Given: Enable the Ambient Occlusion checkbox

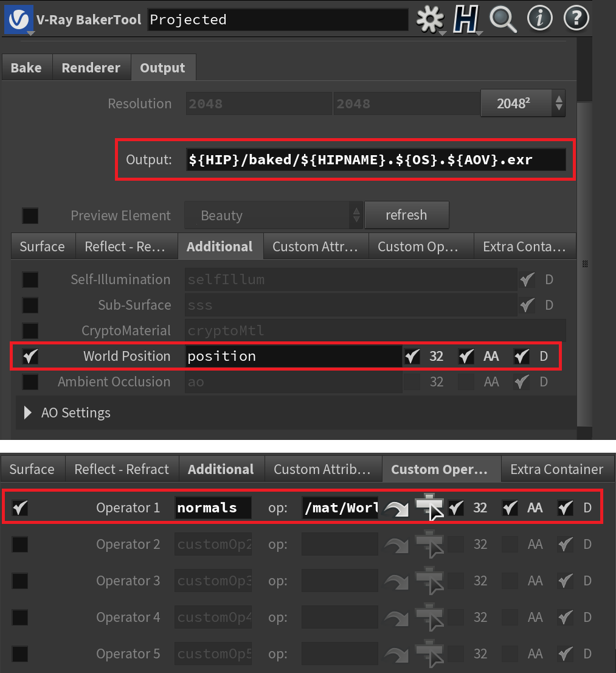Looking at the screenshot, I should click(x=30, y=382).
